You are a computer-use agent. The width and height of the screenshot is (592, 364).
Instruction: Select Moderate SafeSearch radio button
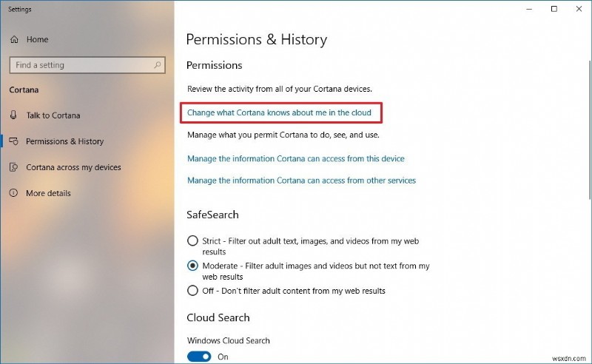pos(193,266)
